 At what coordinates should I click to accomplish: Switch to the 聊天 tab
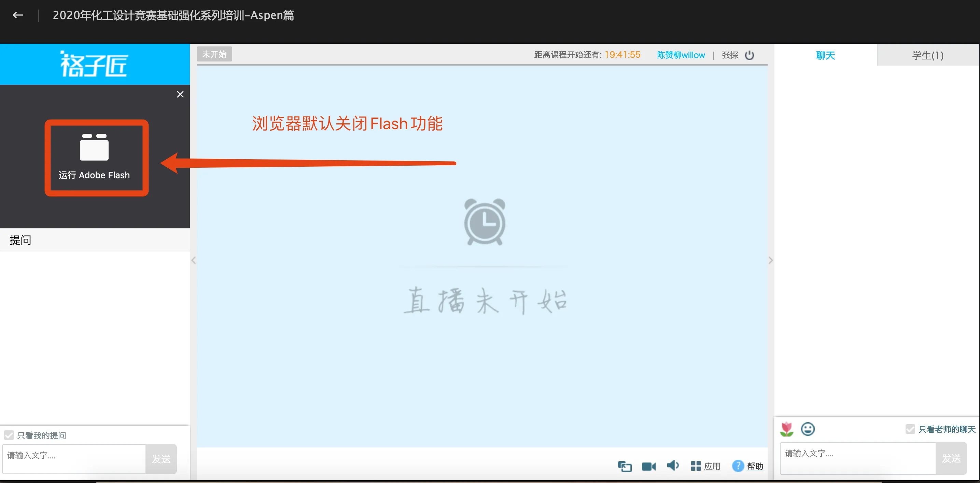[826, 55]
